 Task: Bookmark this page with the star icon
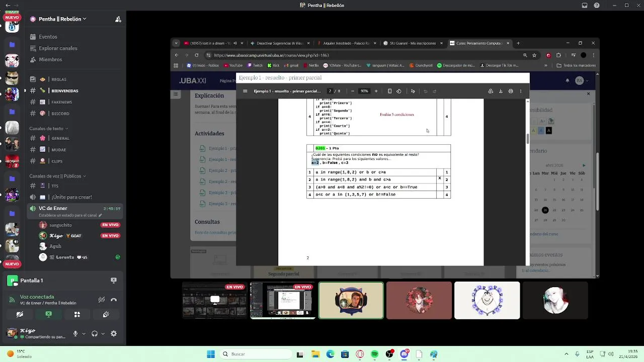534,55
